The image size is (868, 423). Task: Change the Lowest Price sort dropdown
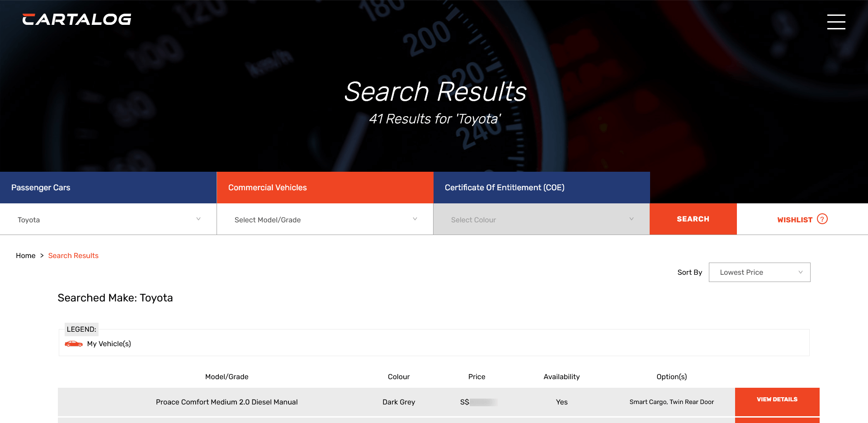pos(759,273)
